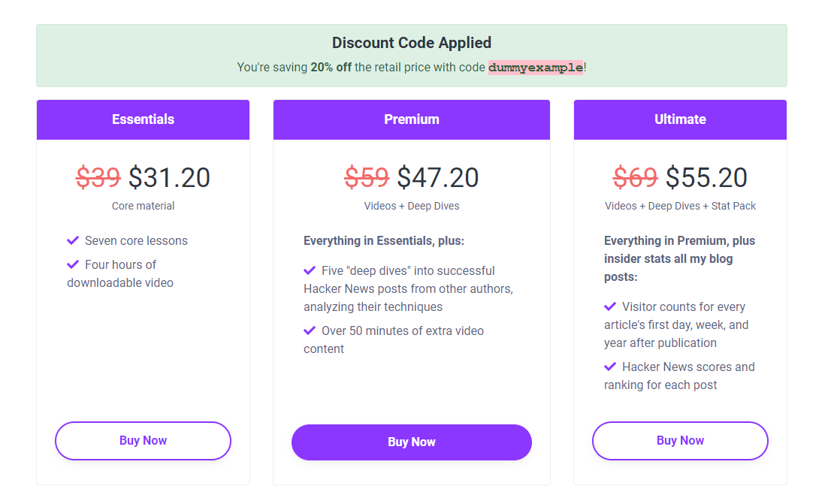This screenshot has width=837, height=504.
Task: Select the Premium plan header
Action: click(412, 119)
